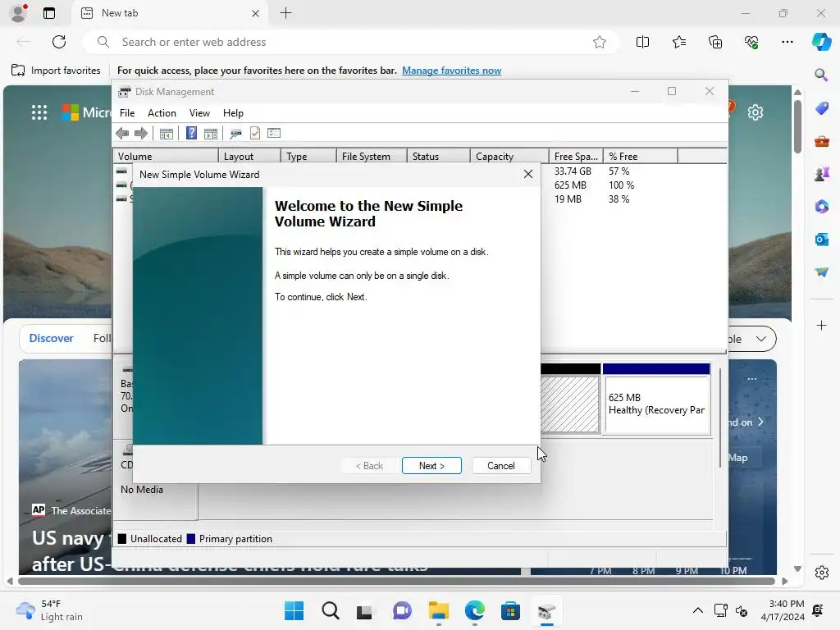Sort by the Capacity column header

click(509, 157)
